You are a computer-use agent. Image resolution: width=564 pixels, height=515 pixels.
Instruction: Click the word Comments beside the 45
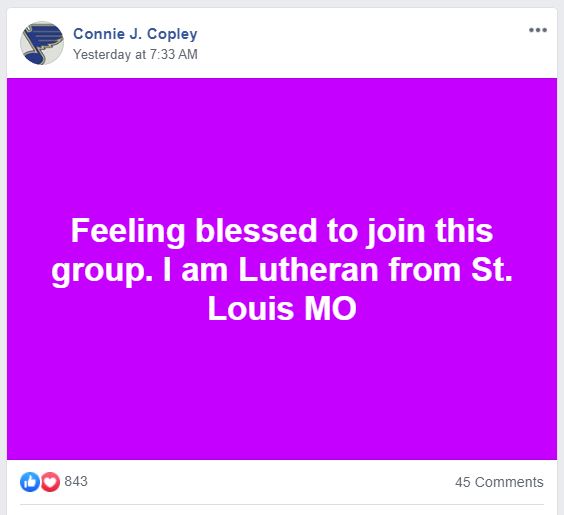coord(509,482)
